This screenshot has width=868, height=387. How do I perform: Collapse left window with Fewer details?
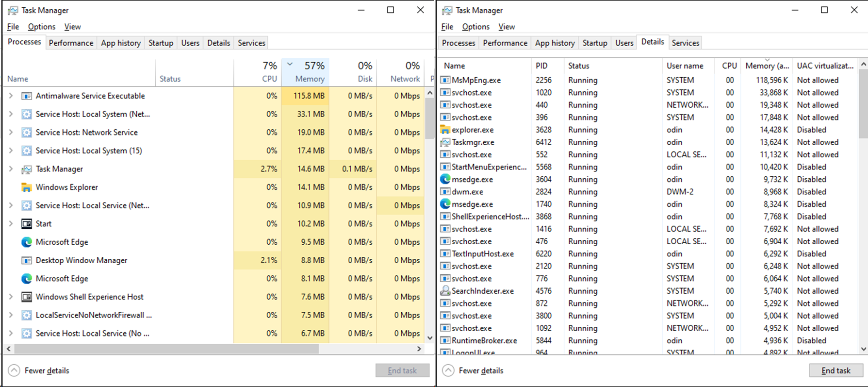tap(39, 370)
